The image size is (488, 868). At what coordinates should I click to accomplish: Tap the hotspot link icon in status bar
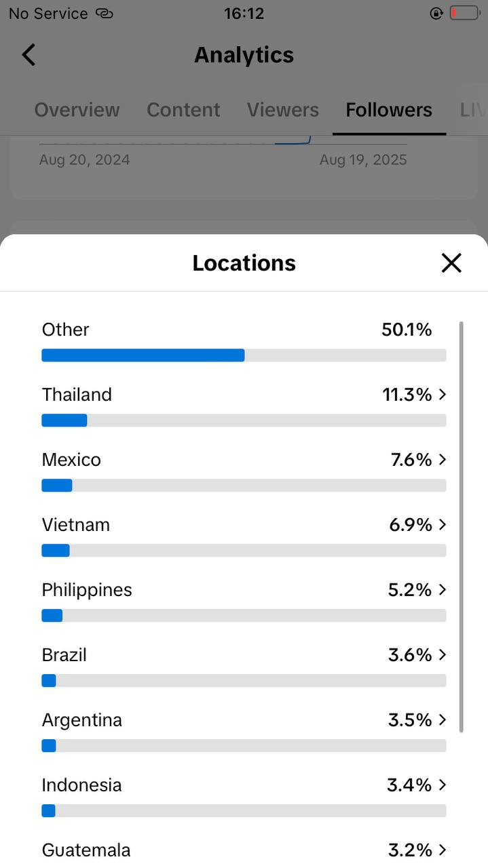coord(105,13)
